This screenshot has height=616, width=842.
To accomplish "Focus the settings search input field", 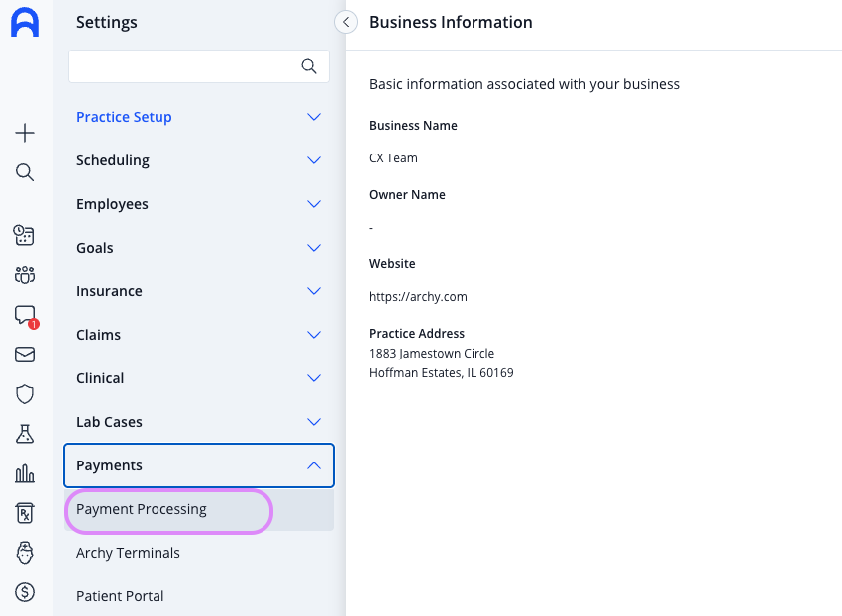I will [199, 66].
